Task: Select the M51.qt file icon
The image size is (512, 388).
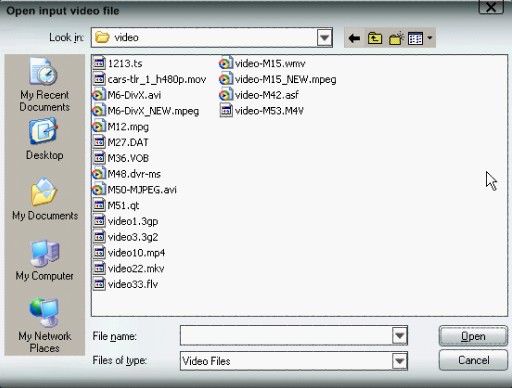Action: point(99,205)
